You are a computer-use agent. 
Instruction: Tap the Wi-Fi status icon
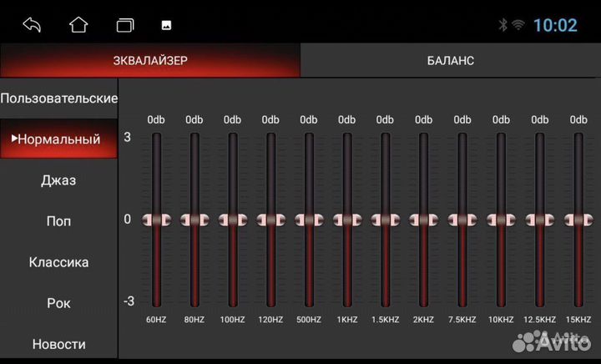(518, 25)
